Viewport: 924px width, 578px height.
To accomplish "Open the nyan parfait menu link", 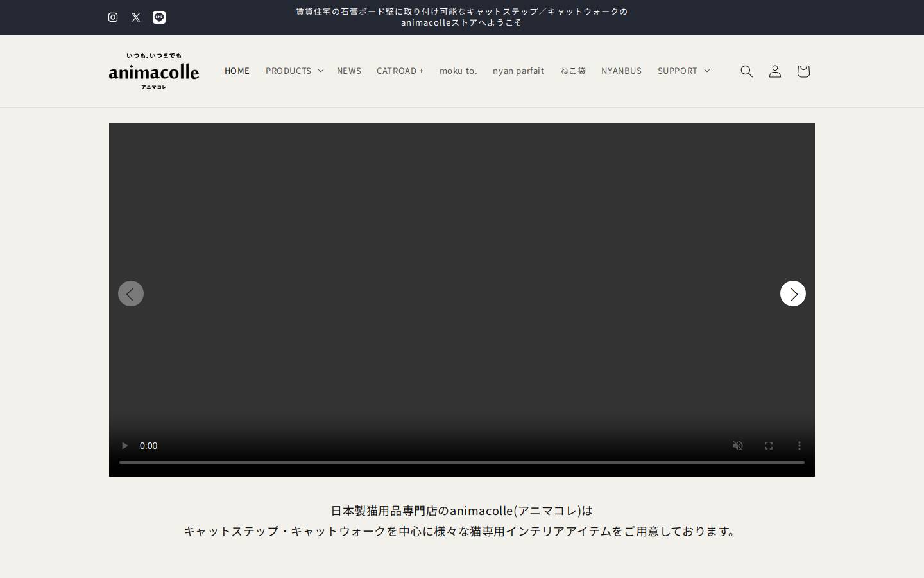I will pos(518,71).
